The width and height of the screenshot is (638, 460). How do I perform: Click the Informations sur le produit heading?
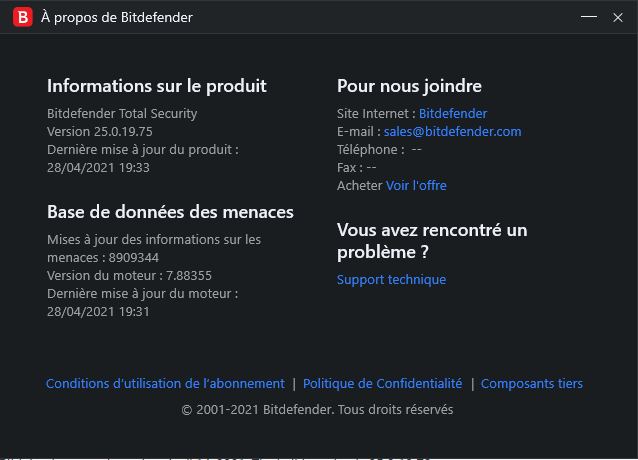157,86
